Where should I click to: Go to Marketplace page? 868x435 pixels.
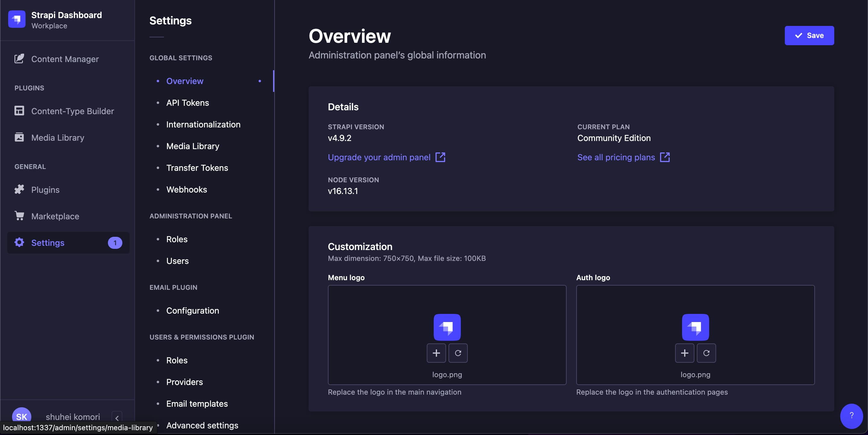[55, 216]
